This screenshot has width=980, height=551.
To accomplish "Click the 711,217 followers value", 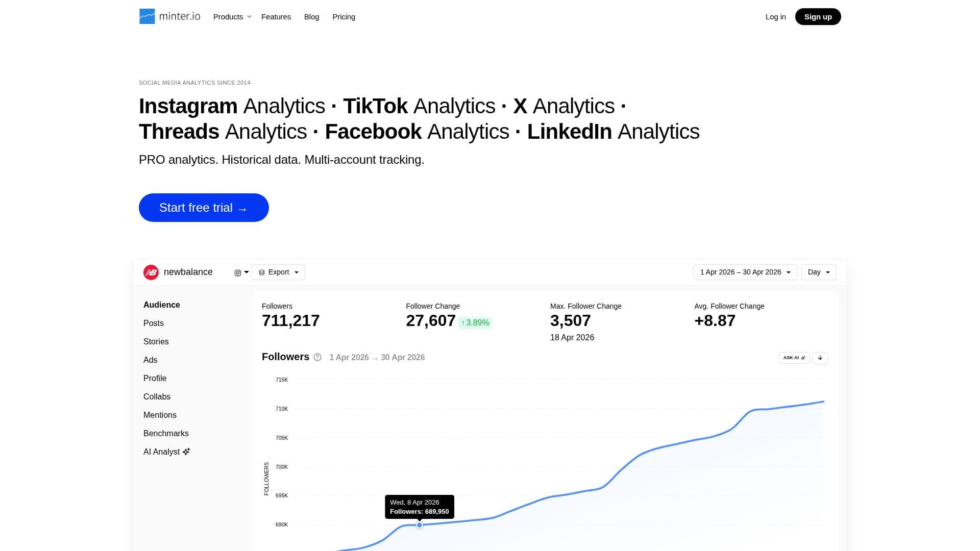I will pyautogui.click(x=291, y=321).
